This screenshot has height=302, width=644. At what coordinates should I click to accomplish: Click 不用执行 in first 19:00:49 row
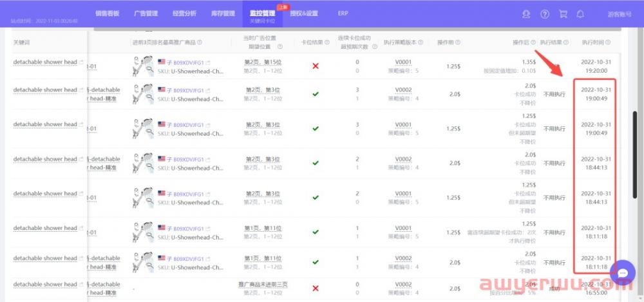pos(554,94)
